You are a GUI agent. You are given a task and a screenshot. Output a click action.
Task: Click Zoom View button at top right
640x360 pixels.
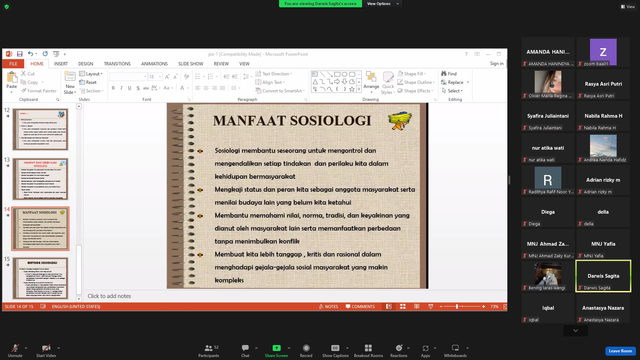628,7
